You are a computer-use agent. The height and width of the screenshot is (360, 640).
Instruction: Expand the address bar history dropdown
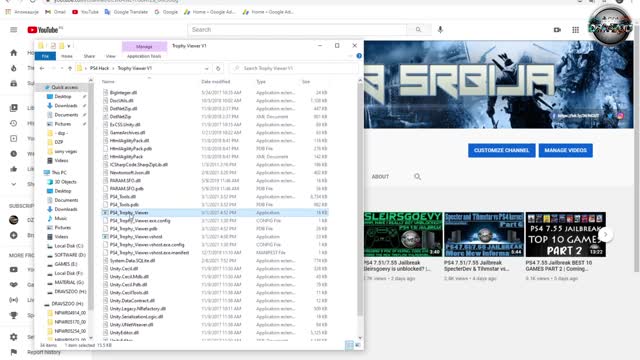[207, 68]
